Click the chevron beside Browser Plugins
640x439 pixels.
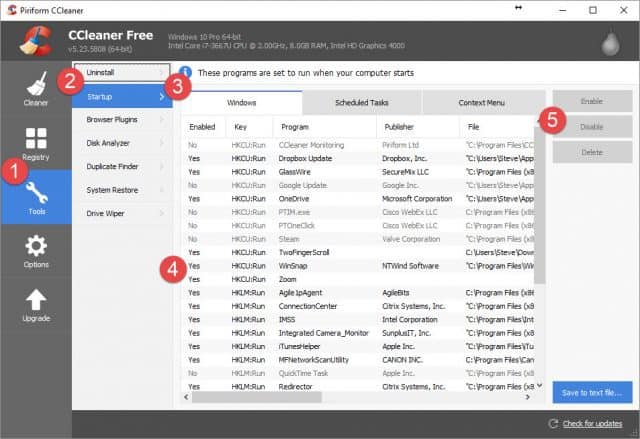[x=162, y=120]
